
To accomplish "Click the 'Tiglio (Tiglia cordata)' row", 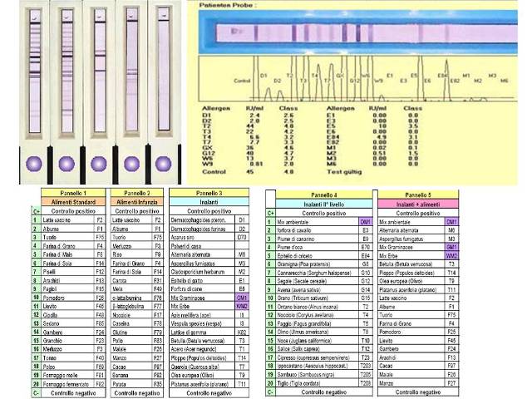I will pyautogui.click(x=324, y=383).
